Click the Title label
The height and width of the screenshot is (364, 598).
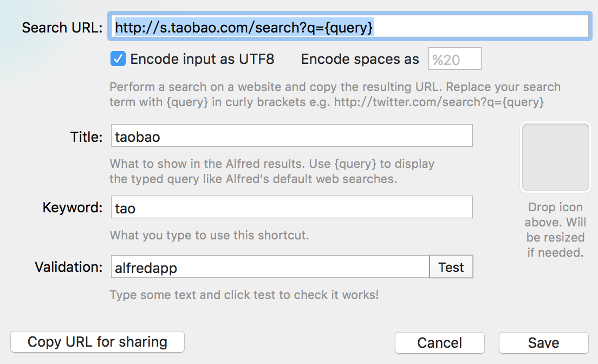tap(86, 136)
